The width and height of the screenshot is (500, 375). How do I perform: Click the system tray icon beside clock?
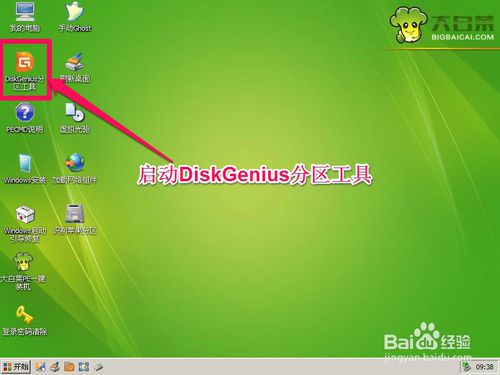pyautogui.click(x=467, y=367)
